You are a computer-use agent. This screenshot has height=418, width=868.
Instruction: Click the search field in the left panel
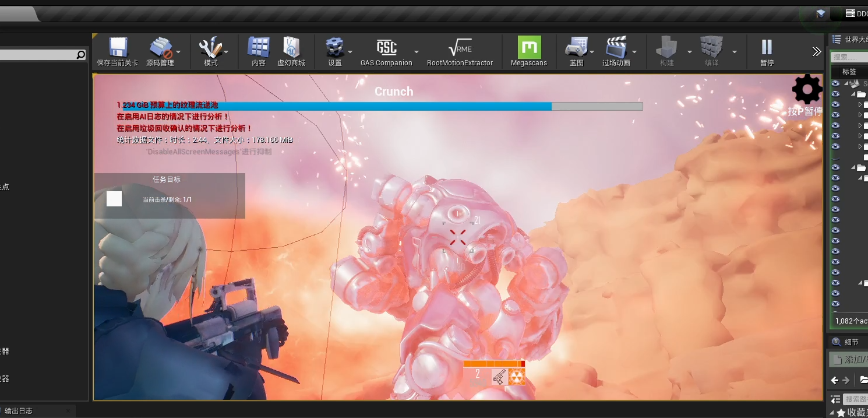pyautogui.click(x=43, y=55)
